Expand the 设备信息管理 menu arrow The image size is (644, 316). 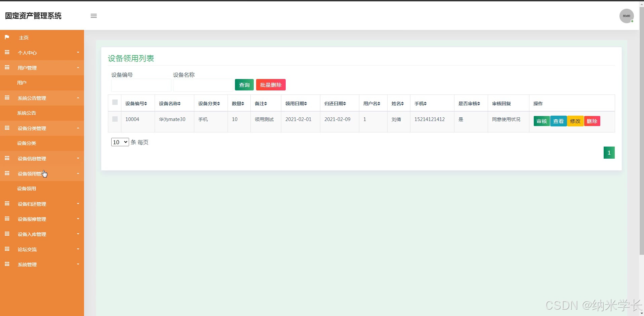click(78, 158)
